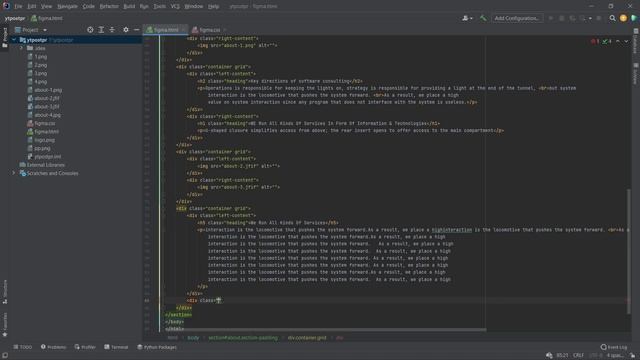640x360 pixels.
Task: Open the Problems tool window
Action: pos(53,347)
